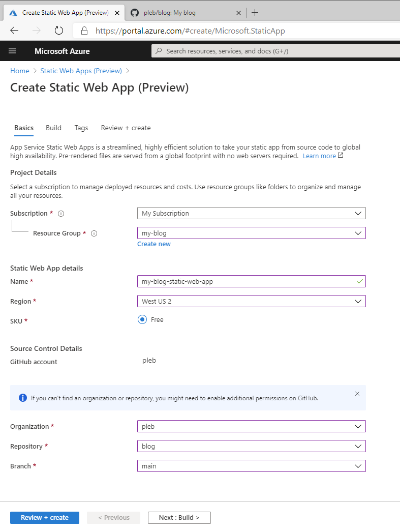
Task: Reload the page with the refresh icon
Action: point(59,31)
